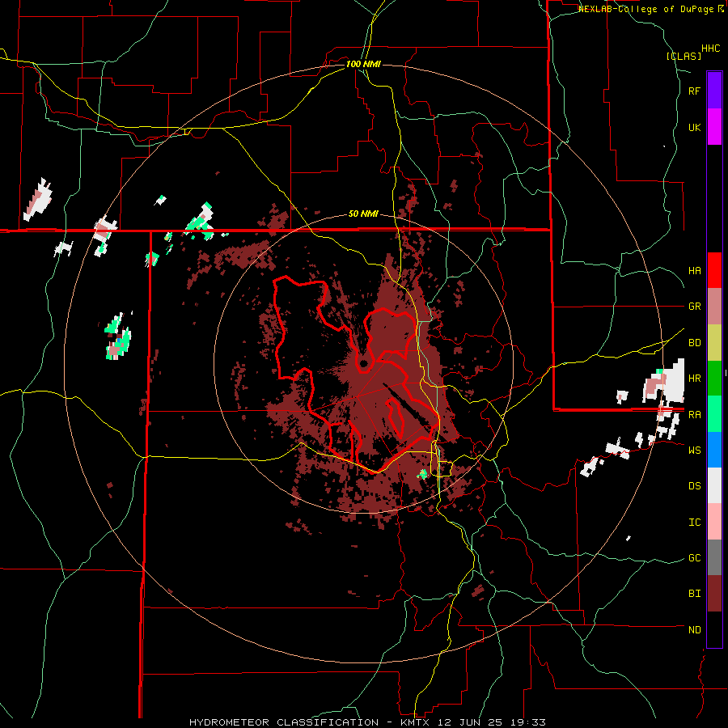Image resolution: width=728 pixels, height=728 pixels.
Task: Pick the light green RA legend swatch
Action: pos(714,413)
